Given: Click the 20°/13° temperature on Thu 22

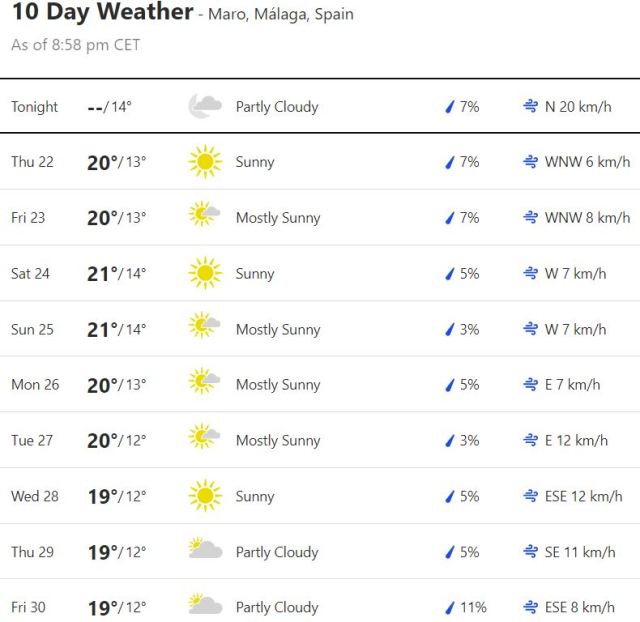Looking at the screenshot, I should [116, 162].
